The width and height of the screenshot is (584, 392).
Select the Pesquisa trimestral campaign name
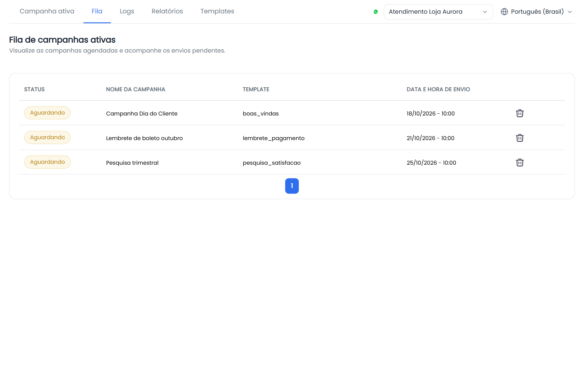(x=132, y=163)
